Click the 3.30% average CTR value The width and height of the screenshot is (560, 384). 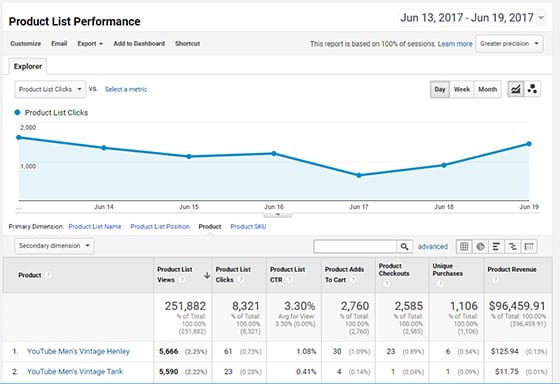pyautogui.click(x=300, y=306)
